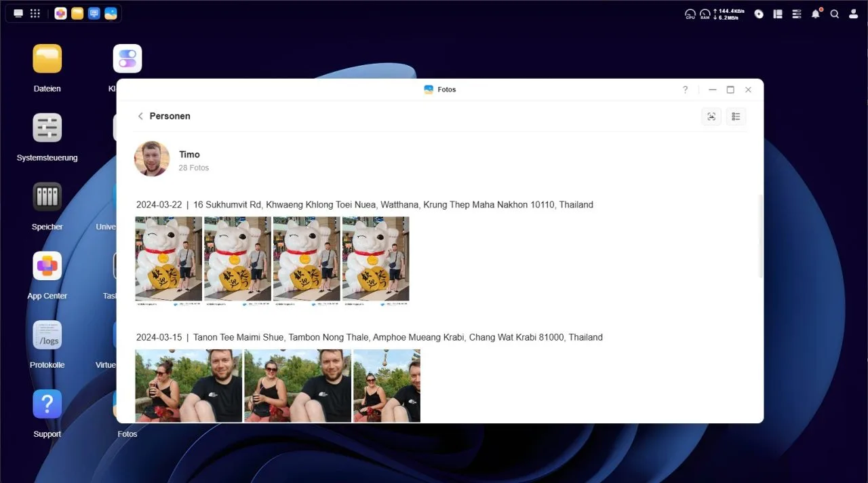This screenshot has width=868, height=483.
Task: Switch to the list view icon
Action: tap(736, 117)
